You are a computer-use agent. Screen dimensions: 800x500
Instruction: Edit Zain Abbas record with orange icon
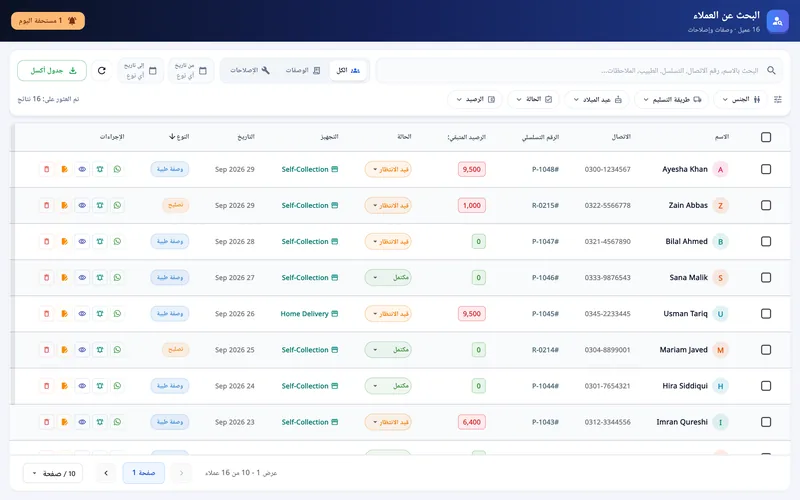click(x=64, y=206)
